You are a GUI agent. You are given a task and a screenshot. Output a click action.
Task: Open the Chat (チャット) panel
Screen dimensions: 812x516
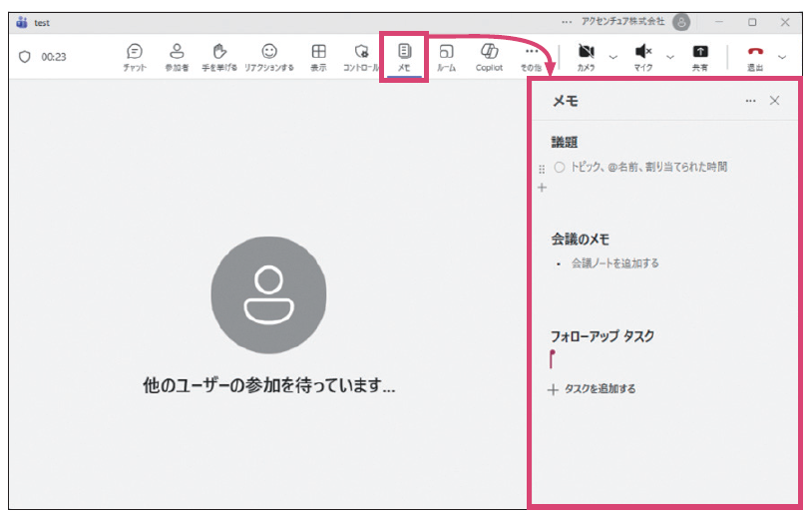[135, 57]
